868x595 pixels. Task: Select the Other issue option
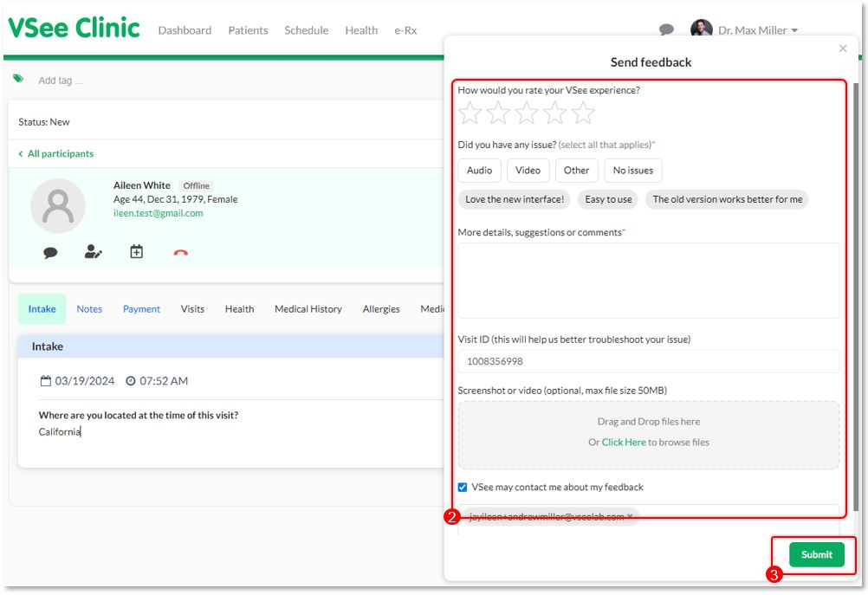pos(577,171)
